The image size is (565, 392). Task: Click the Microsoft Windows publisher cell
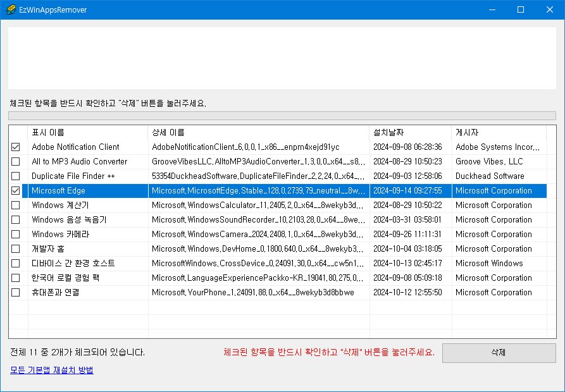[489, 263]
